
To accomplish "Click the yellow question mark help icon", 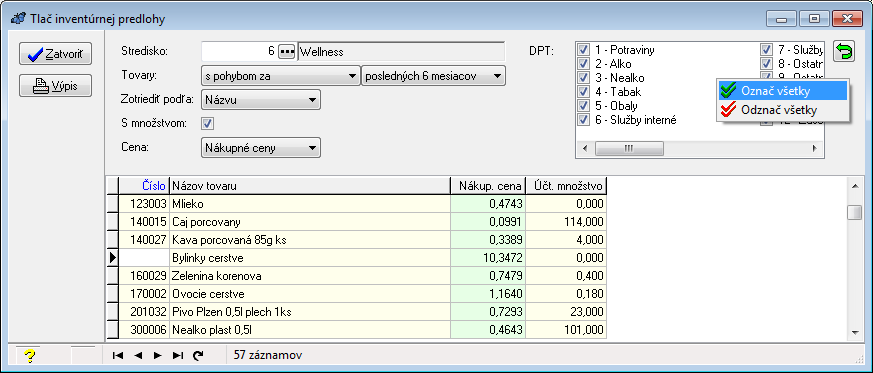I will pyautogui.click(x=30, y=356).
